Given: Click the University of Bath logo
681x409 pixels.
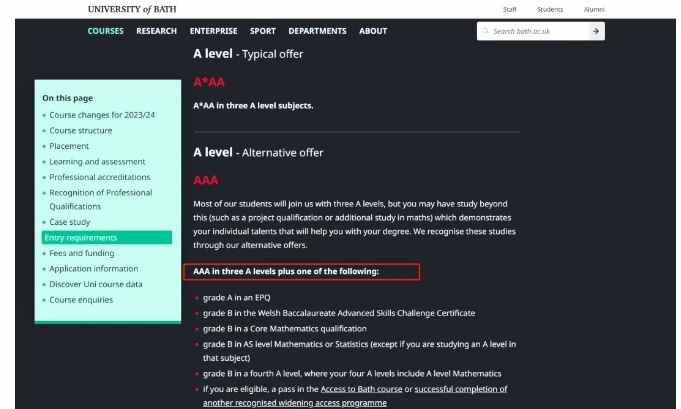Looking at the screenshot, I should click(132, 9).
